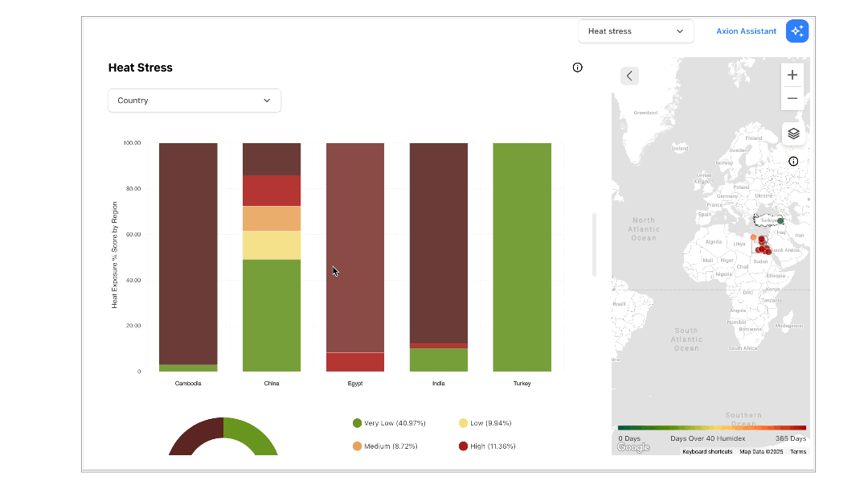Select the green marker over Turkey on map

pyautogui.click(x=780, y=220)
